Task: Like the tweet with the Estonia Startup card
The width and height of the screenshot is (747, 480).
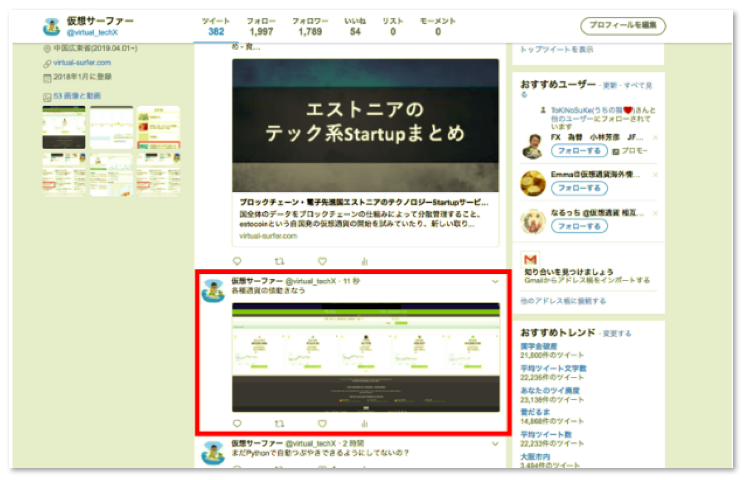Action: click(x=323, y=261)
